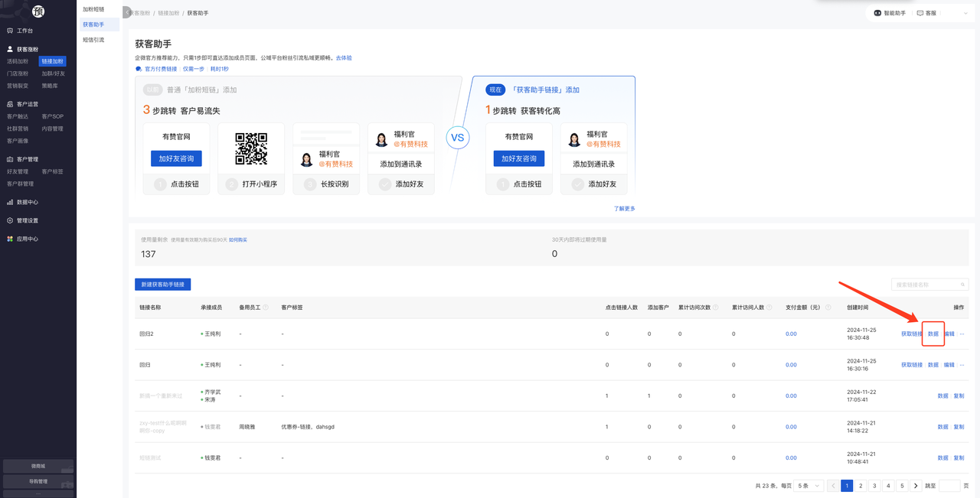
Task: Open 好友管理 in the sidebar
Action: (18, 171)
